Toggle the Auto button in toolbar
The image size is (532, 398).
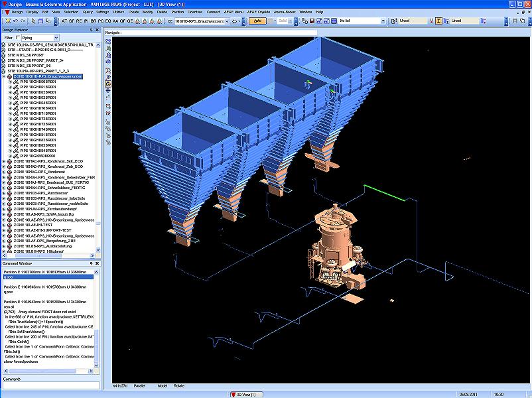[259, 21]
